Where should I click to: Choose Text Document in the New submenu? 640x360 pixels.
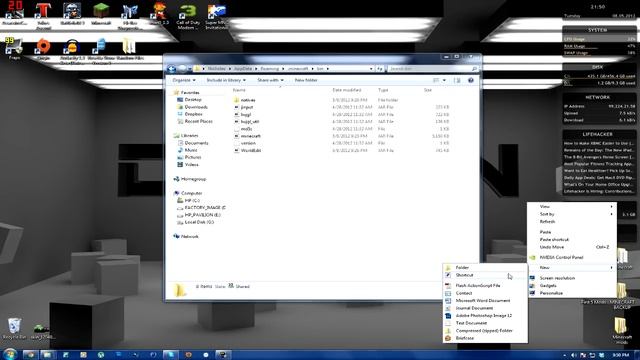coord(485,323)
